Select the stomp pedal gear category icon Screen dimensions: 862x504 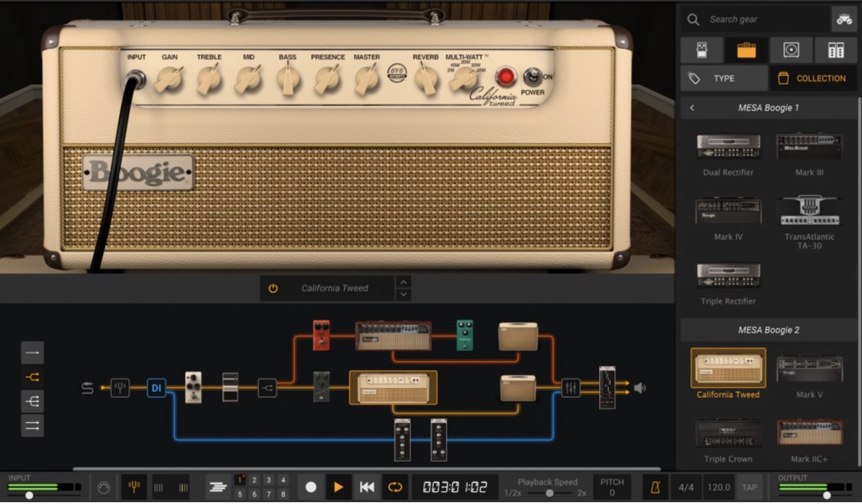pyautogui.click(x=701, y=50)
